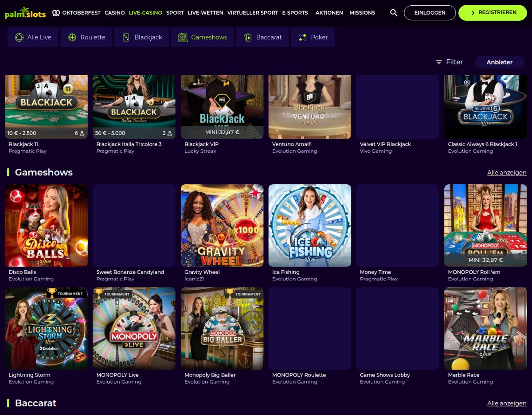This screenshot has height=415, width=532.
Task: Select the Alle Live category tab
Action: pos(33,37)
